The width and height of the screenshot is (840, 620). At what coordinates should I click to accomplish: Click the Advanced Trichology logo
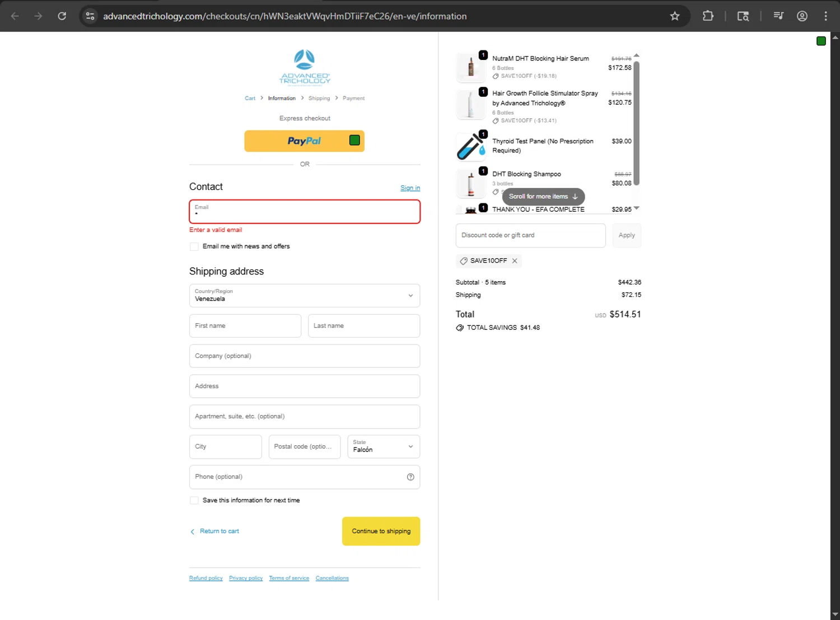[x=305, y=67]
